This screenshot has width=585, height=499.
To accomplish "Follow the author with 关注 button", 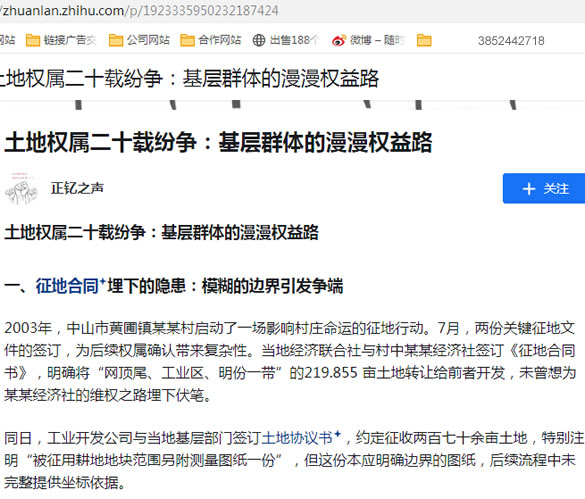I will click(x=544, y=188).
